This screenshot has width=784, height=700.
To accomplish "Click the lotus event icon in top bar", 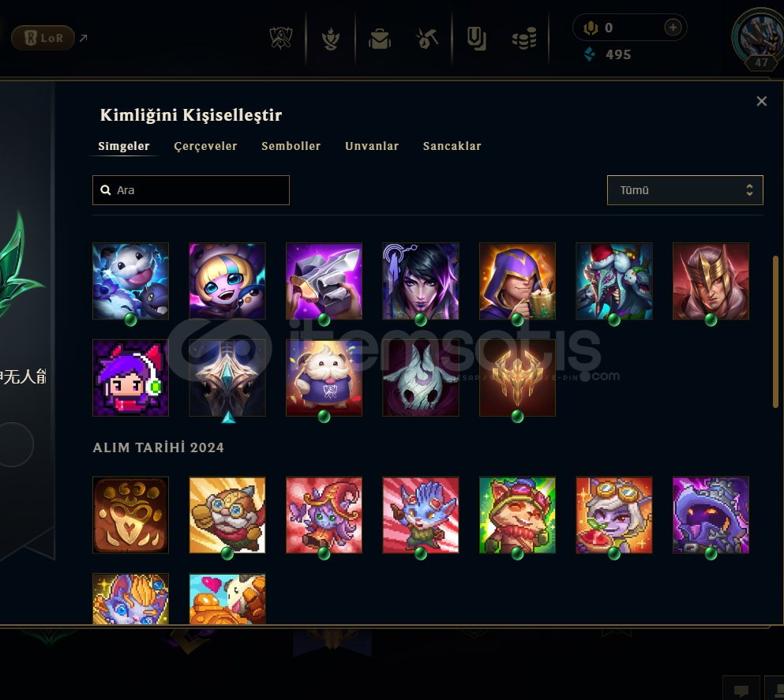I will pyautogui.click(x=331, y=39).
